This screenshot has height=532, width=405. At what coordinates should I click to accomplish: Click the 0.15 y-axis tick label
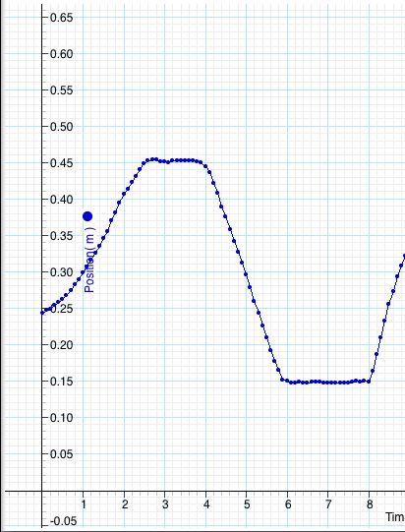pyautogui.click(x=61, y=382)
